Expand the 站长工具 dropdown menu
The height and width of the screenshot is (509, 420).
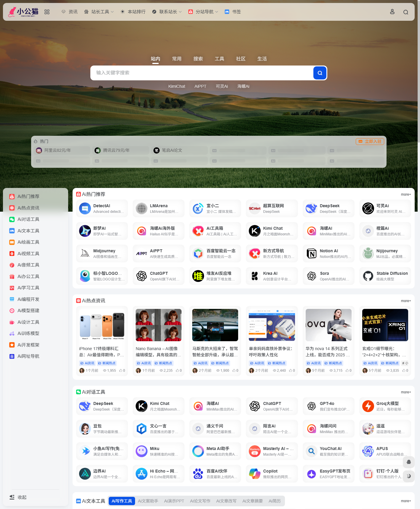pos(99,12)
